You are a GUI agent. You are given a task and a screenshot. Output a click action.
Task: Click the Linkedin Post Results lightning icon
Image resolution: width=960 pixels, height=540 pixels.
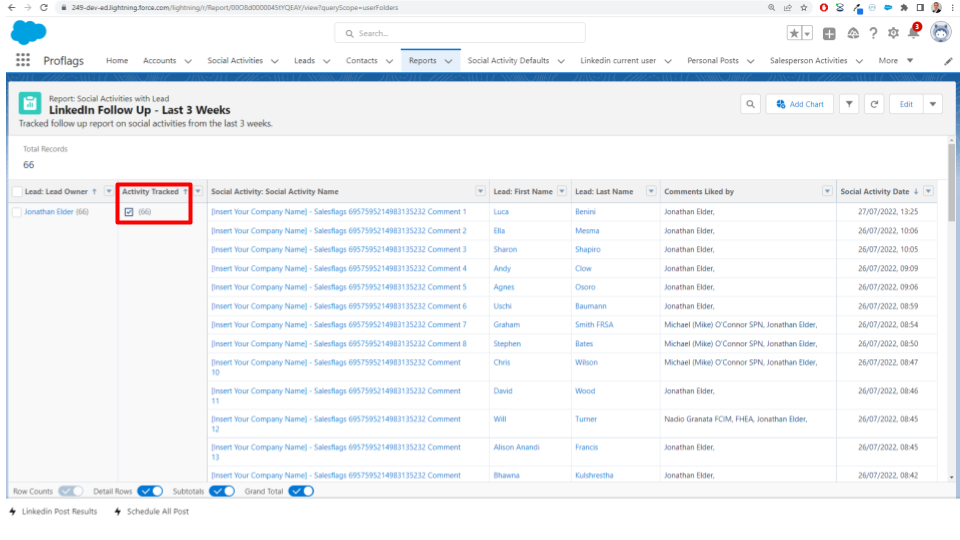point(13,511)
